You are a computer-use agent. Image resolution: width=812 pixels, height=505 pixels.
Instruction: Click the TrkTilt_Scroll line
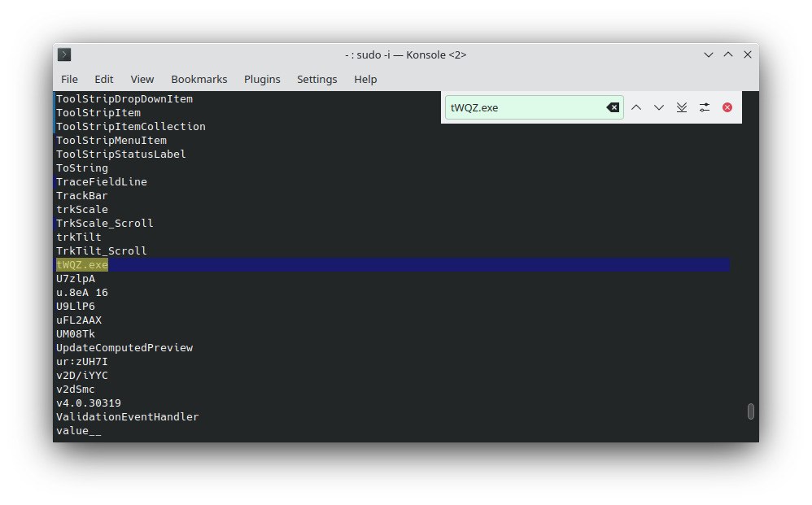click(102, 251)
